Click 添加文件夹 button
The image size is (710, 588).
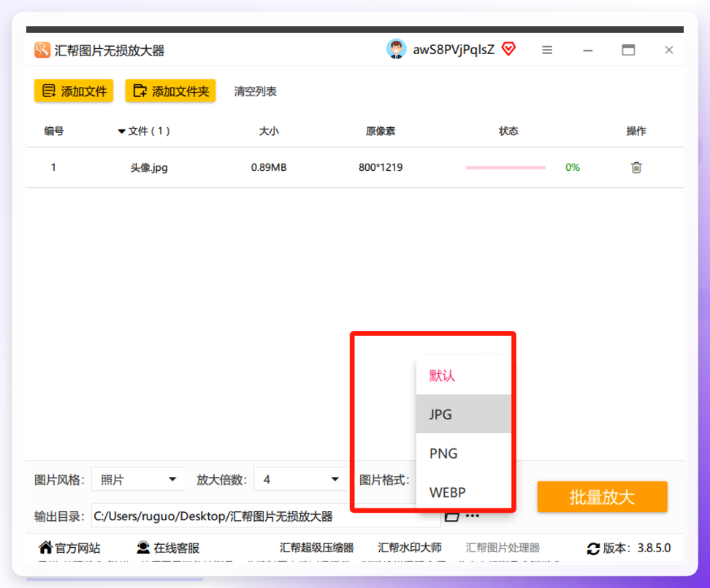pyautogui.click(x=171, y=91)
